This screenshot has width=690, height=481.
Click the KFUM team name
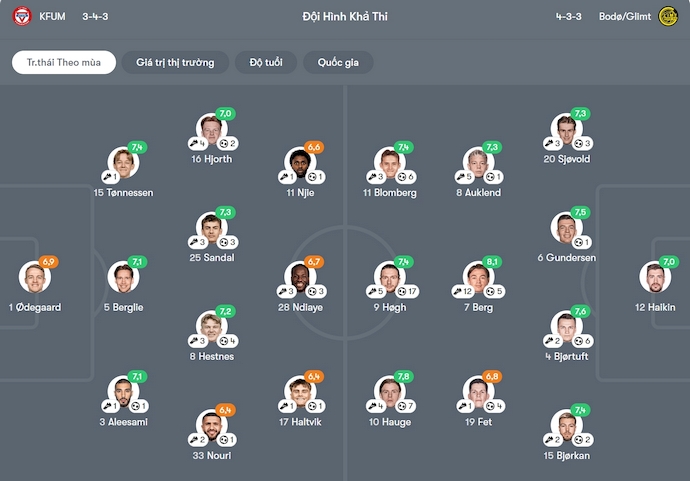[x=52, y=16]
